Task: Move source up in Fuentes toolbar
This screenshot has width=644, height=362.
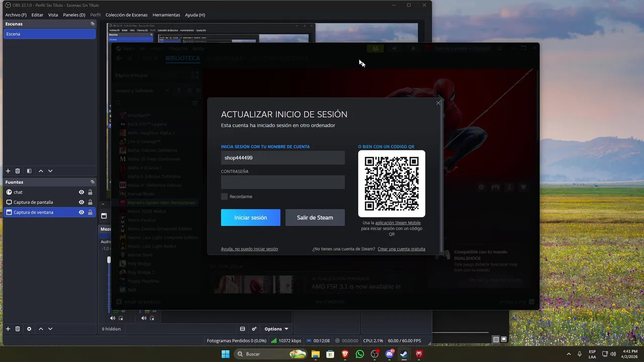Action: click(x=41, y=329)
